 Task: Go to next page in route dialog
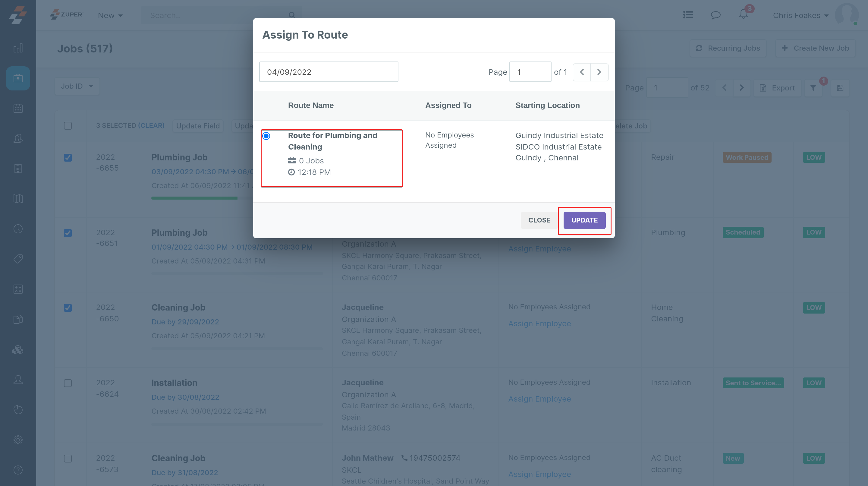point(599,72)
